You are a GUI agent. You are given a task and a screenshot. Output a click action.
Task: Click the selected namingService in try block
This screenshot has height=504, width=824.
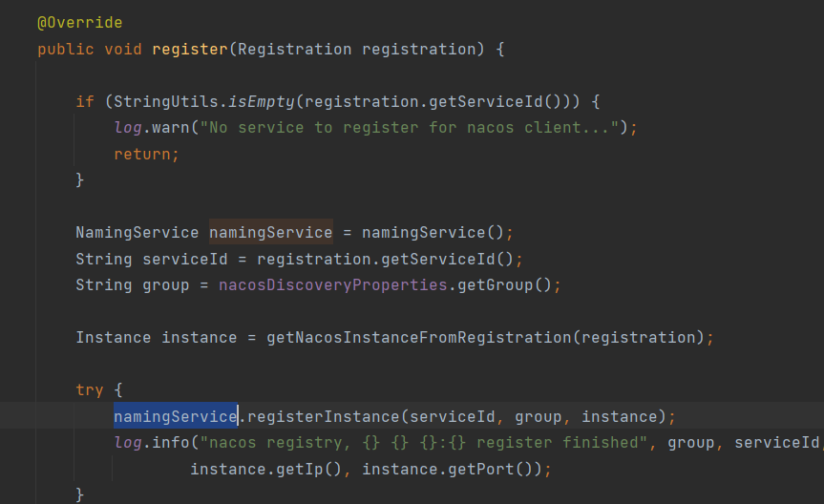[176, 416]
